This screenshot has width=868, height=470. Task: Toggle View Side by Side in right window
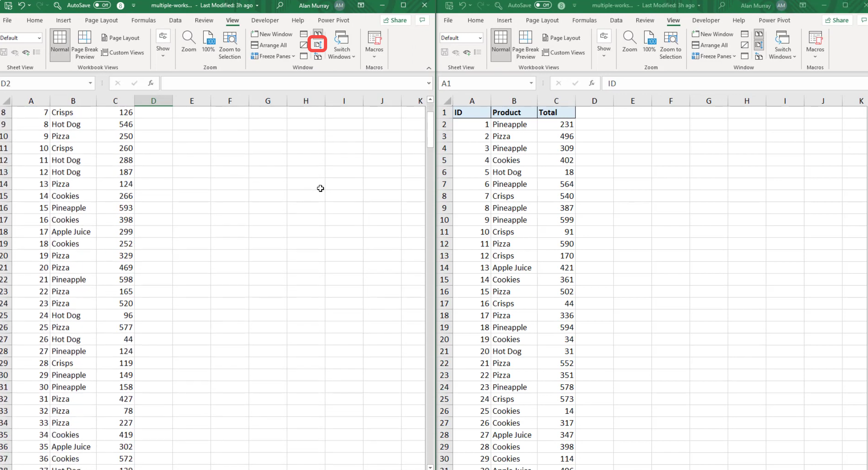tap(759, 34)
